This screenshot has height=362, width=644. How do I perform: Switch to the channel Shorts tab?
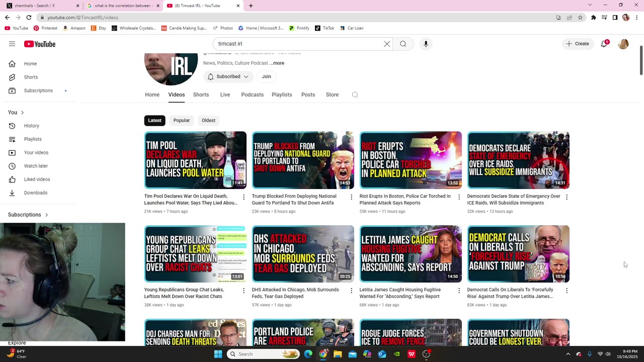tap(201, 95)
